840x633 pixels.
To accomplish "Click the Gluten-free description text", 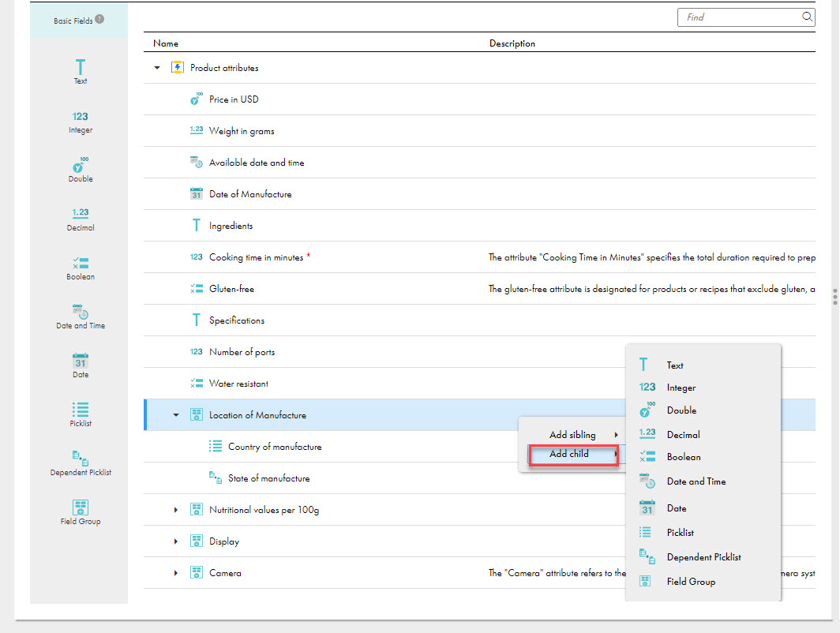I will point(651,289).
